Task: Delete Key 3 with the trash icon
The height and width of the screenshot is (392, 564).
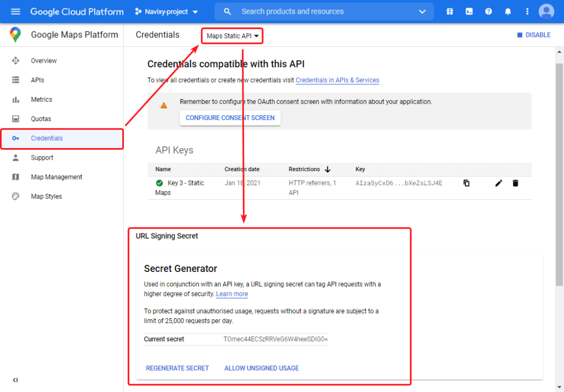Action: coord(516,183)
